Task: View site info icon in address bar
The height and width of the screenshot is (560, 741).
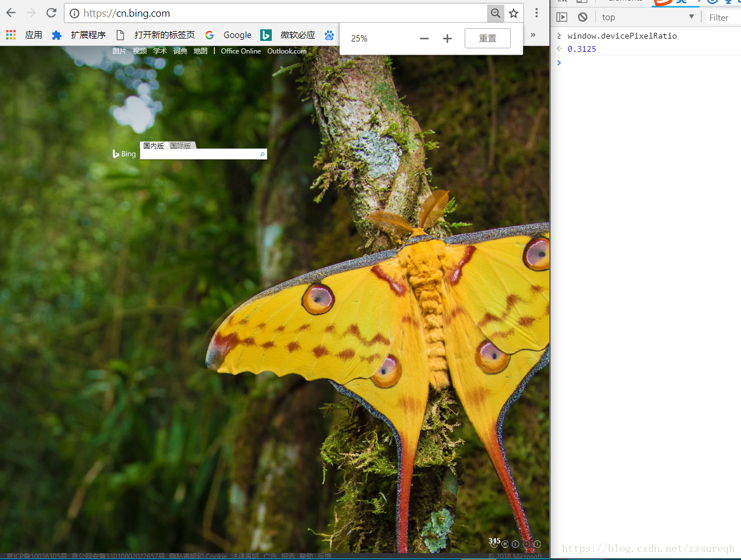Action: 74,13
